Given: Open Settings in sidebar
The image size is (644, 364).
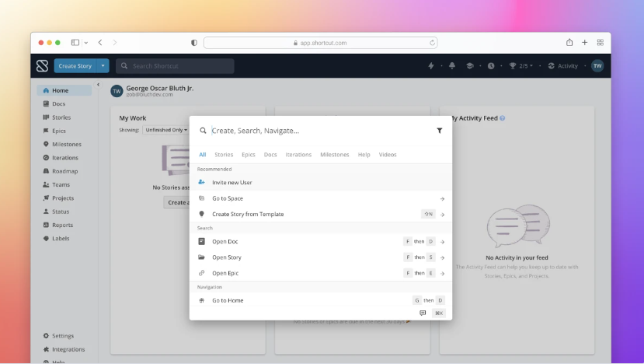Looking at the screenshot, I should pyautogui.click(x=58, y=336).
